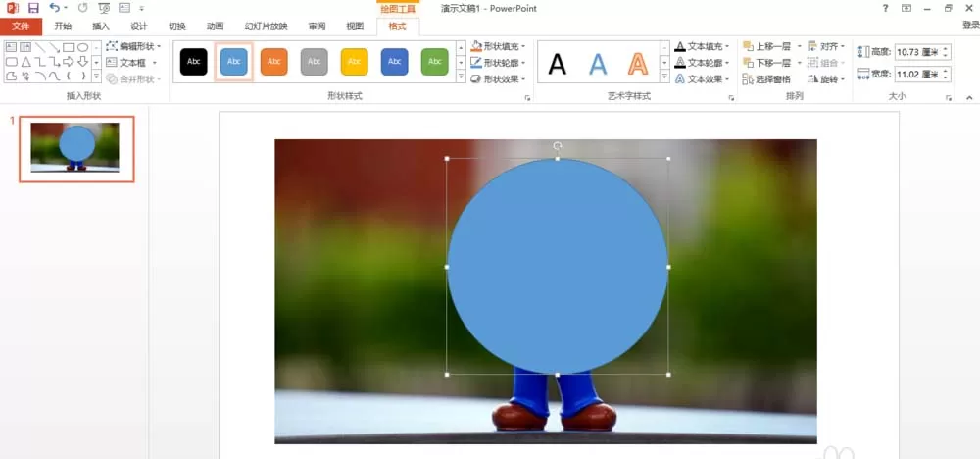Image resolution: width=980 pixels, height=459 pixels.
Task: Expand the WordArt styles gallery More button
Action: pyautogui.click(x=665, y=76)
